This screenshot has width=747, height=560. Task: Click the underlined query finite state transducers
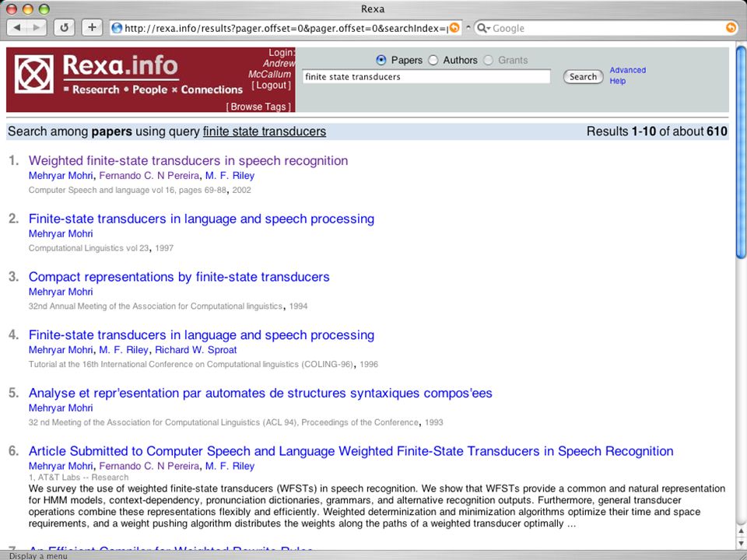click(x=265, y=131)
